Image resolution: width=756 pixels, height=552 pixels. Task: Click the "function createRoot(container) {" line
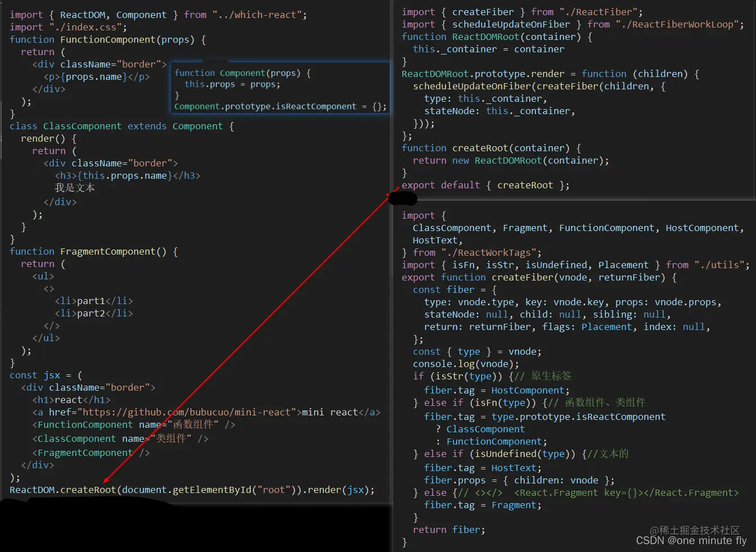coord(492,148)
